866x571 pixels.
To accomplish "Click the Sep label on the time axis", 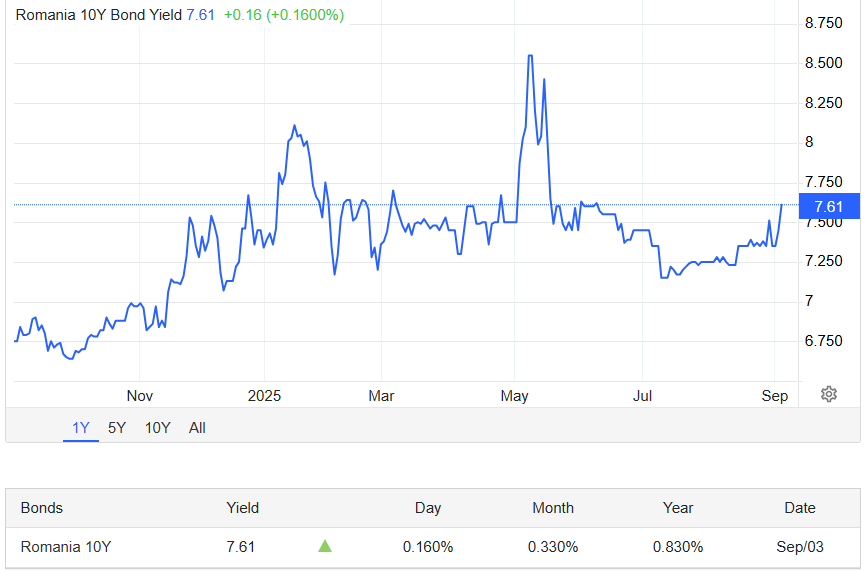I will [x=774, y=396].
